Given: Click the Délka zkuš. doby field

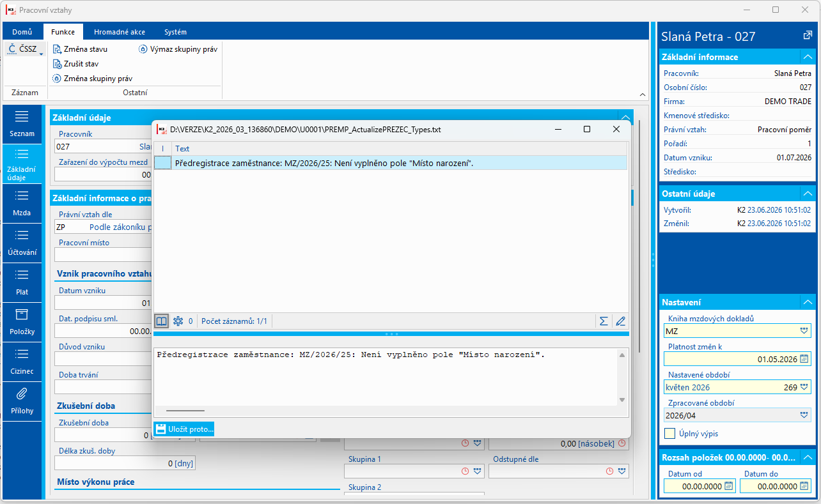Looking at the screenshot, I should tap(125, 463).
